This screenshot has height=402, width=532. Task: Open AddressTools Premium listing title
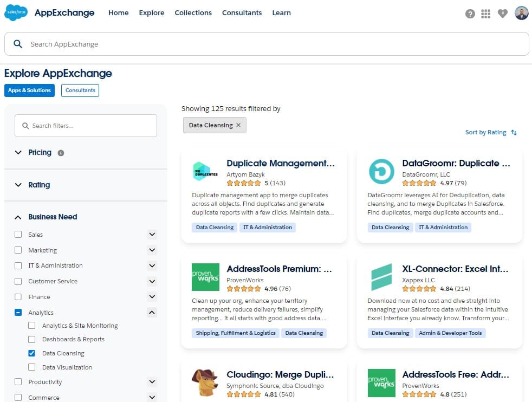279,269
